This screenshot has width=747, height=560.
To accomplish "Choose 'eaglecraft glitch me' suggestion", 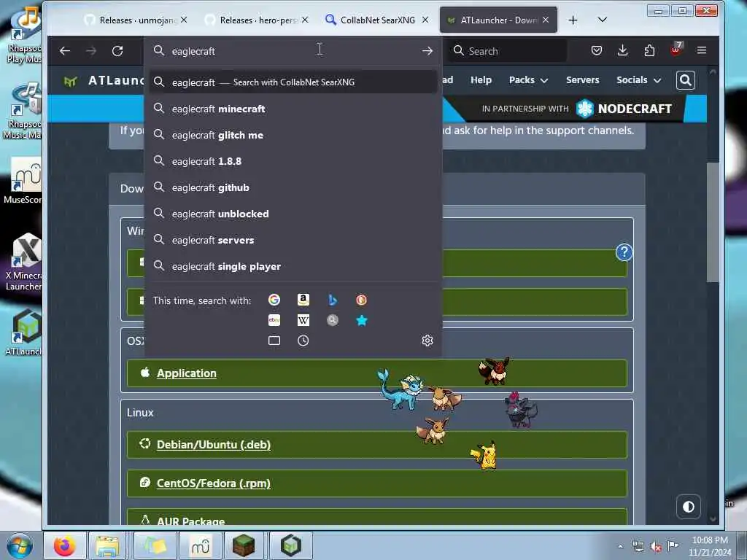I will (293, 135).
